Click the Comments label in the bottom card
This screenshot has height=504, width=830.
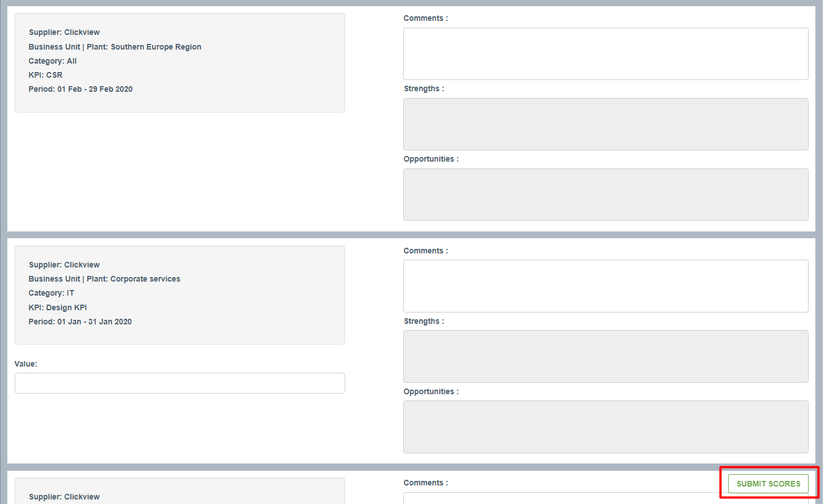point(425,483)
